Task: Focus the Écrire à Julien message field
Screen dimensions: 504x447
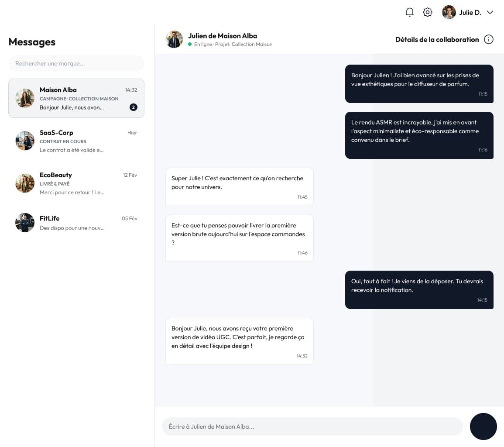Action: (x=312, y=426)
